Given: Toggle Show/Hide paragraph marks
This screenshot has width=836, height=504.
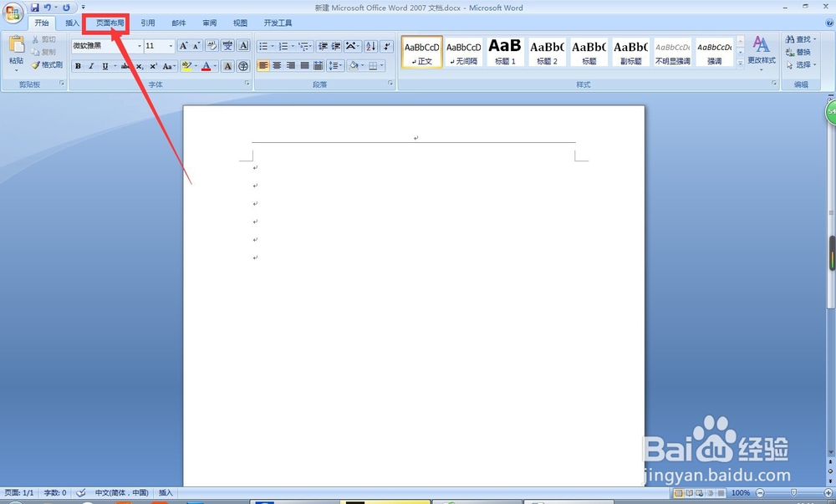Looking at the screenshot, I should point(387,46).
